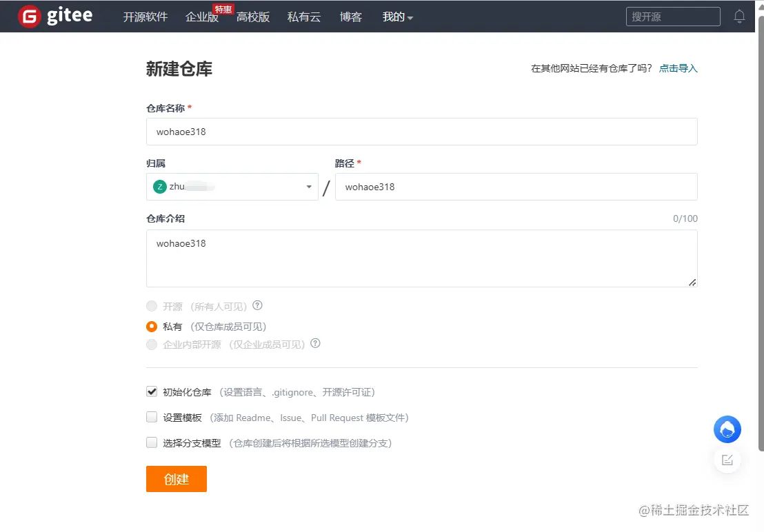The image size is (764, 532).
Task: Expand the 我的 dropdown menu
Action: coord(397,17)
